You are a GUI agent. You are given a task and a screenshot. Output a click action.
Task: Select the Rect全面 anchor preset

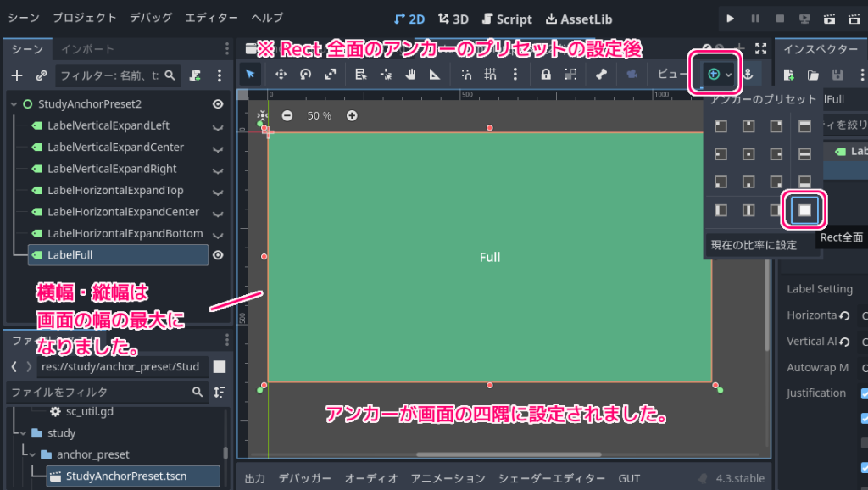tap(803, 209)
